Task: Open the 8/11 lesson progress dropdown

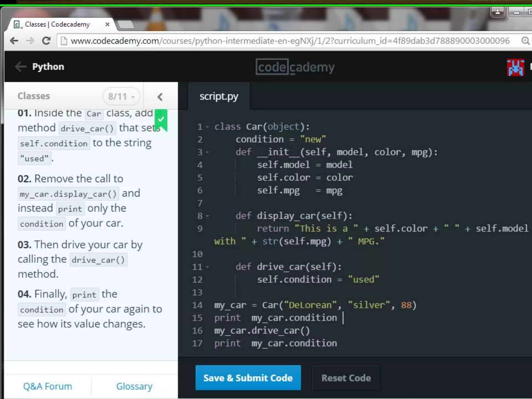Action: [121, 96]
